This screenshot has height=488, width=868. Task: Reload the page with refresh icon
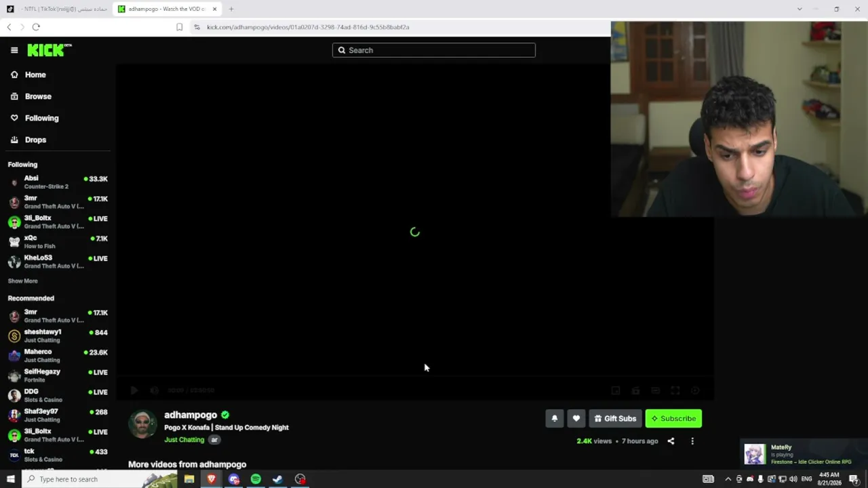click(x=36, y=27)
